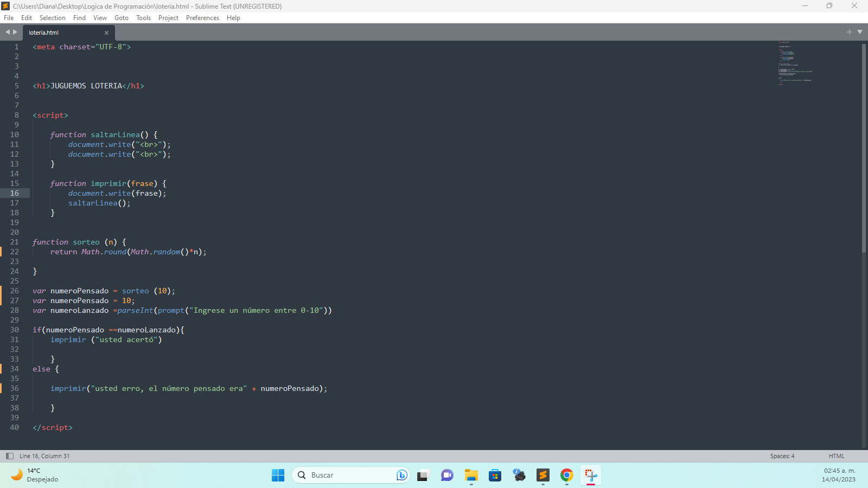Open the Tools menu
The image size is (868, 488).
(143, 18)
